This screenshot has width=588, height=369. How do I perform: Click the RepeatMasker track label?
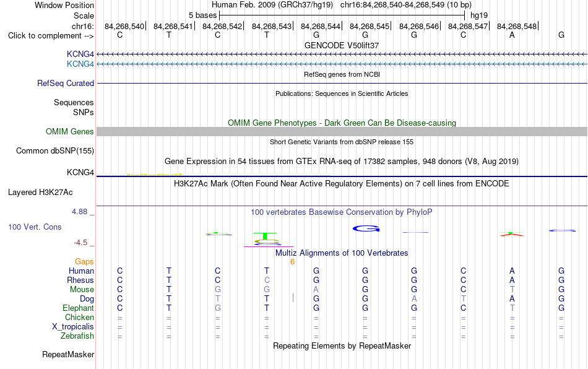click(x=68, y=354)
